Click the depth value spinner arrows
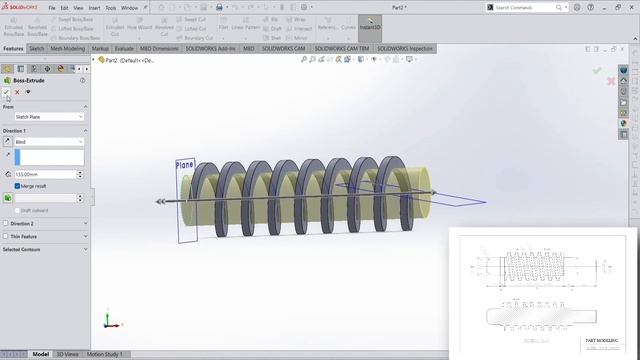640x360 pixels. coord(80,174)
